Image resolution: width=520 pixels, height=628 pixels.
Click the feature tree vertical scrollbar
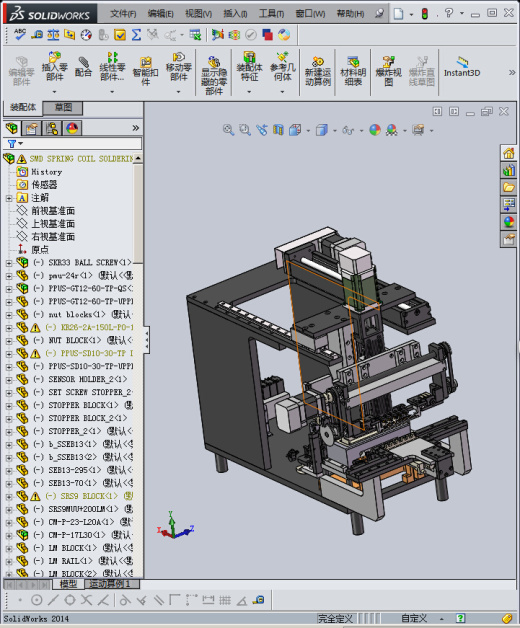tap(138, 364)
